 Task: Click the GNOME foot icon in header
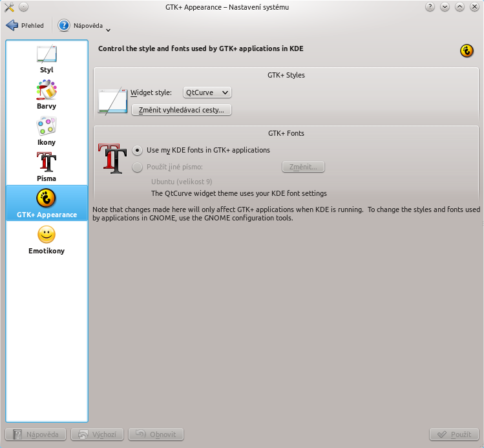[467, 50]
